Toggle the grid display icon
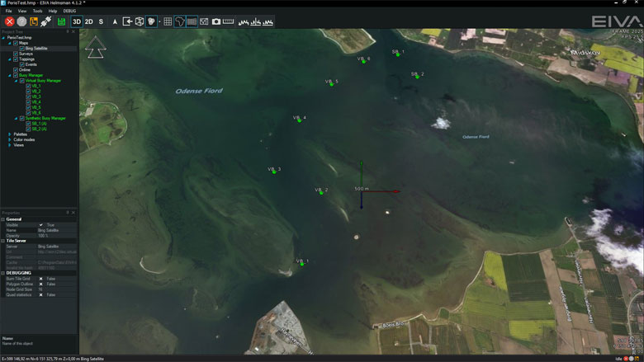 168,21
